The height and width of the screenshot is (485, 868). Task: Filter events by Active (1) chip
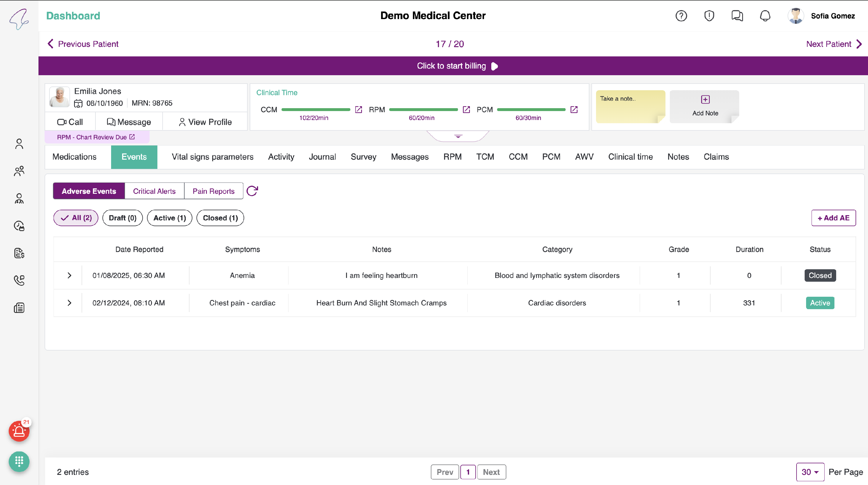170,218
